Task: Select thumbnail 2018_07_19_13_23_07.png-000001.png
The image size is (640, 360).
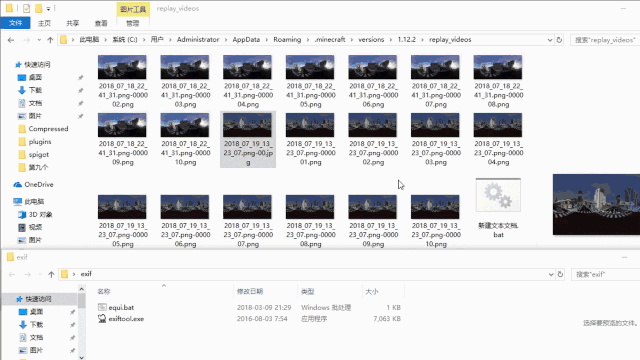Action: 310,125
